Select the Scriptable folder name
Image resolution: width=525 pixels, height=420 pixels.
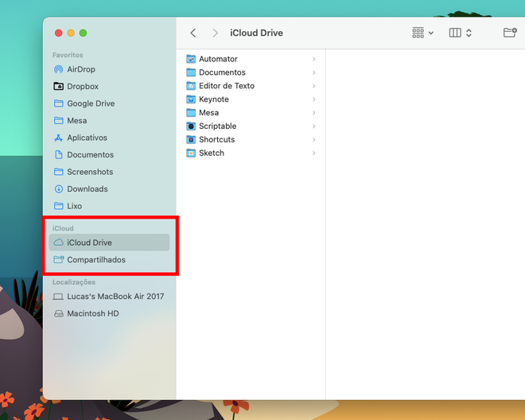pos(218,126)
